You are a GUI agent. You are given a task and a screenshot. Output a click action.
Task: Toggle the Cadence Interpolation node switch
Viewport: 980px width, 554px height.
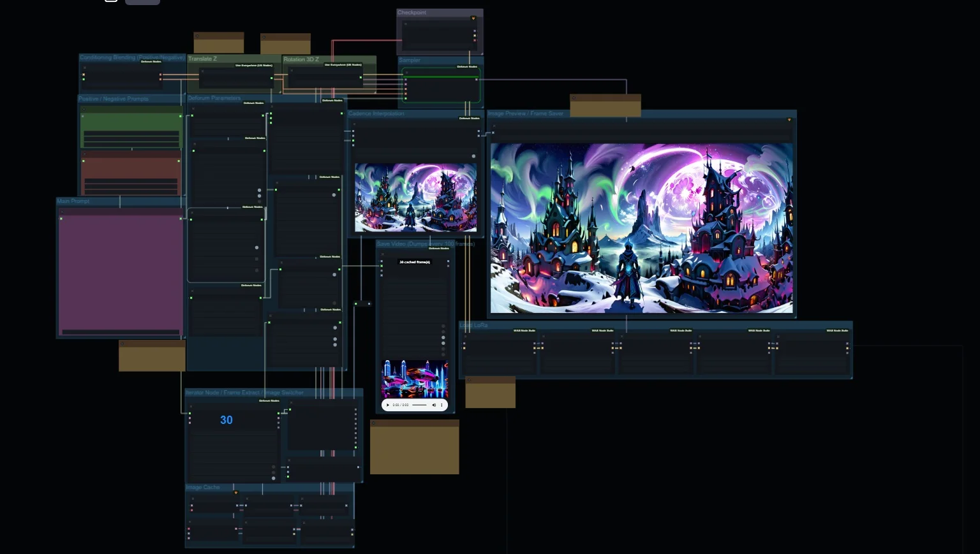[473, 156]
